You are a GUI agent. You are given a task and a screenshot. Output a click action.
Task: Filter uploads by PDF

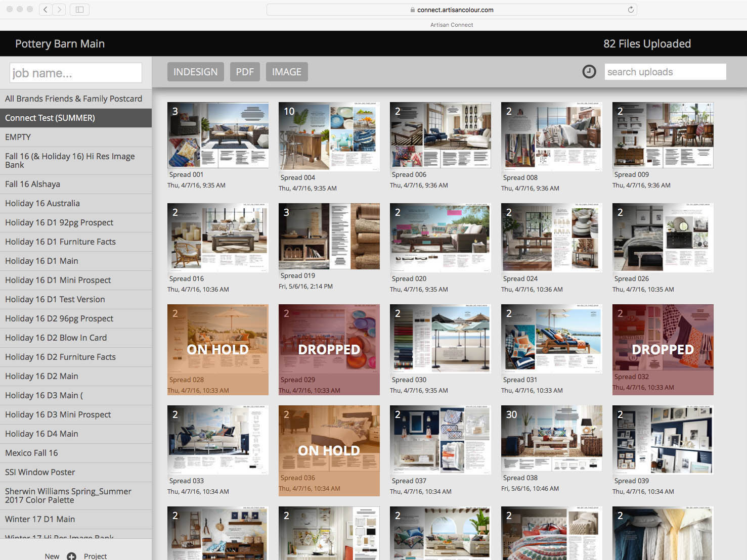(x=245, y=72)
